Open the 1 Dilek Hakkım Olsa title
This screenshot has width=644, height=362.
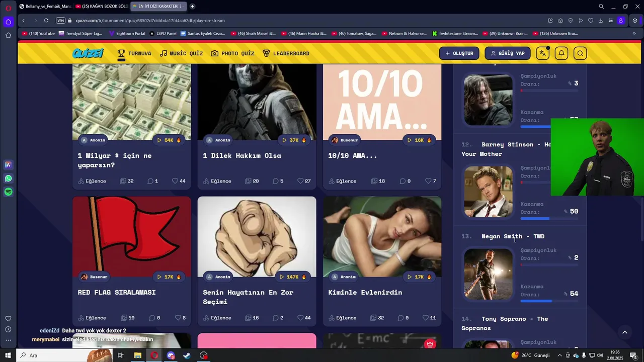click(242, 155)
